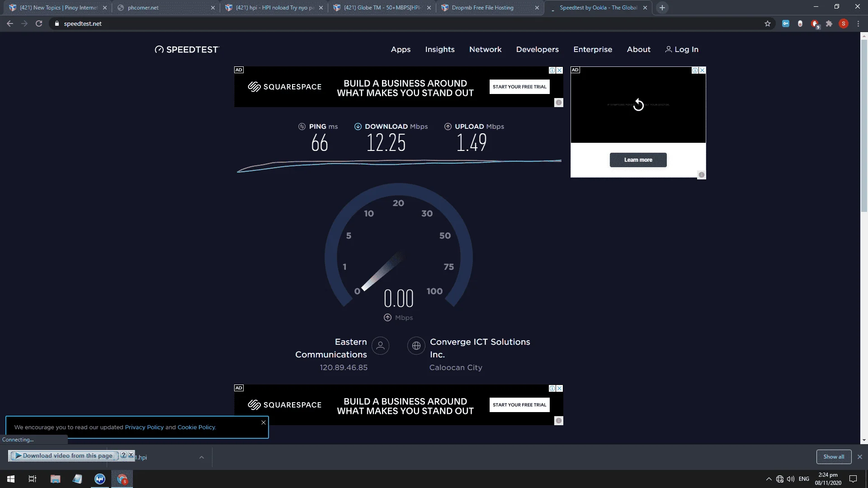Click the upload icon under the gauge reading

click(x=387, y=318)
